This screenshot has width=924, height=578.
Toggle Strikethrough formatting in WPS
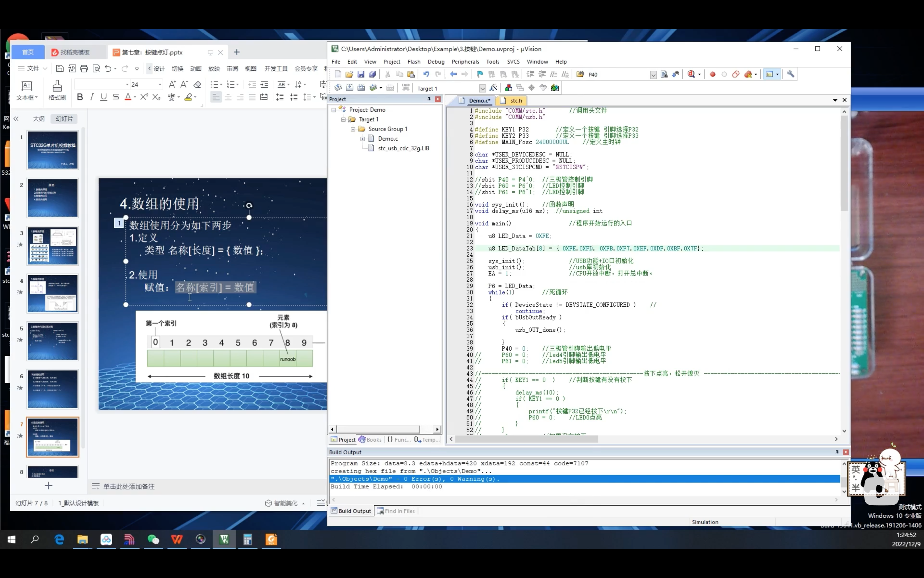click(x=116, y=97)
